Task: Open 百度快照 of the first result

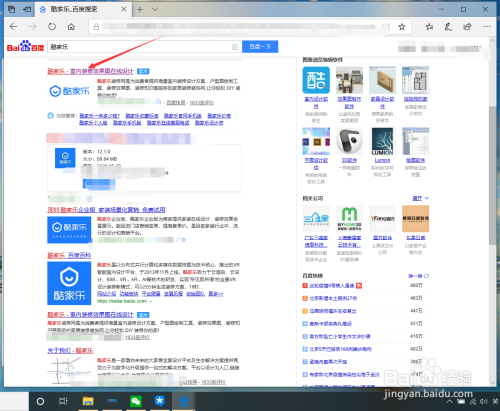Action: tap(176, 102)
